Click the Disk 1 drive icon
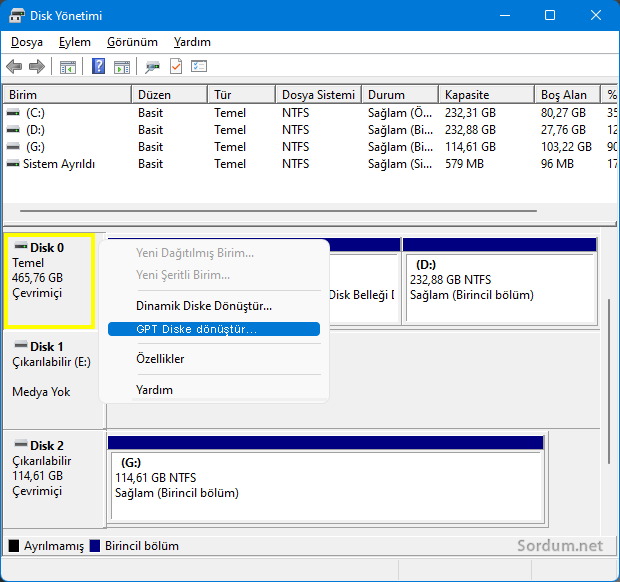 pos(21,345)
